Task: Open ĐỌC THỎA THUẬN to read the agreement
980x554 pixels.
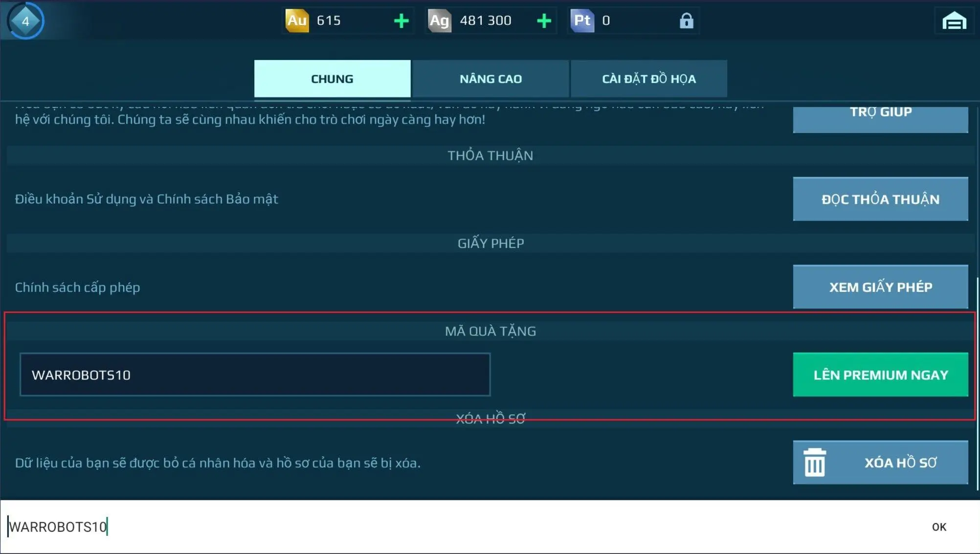Action: 880,199
